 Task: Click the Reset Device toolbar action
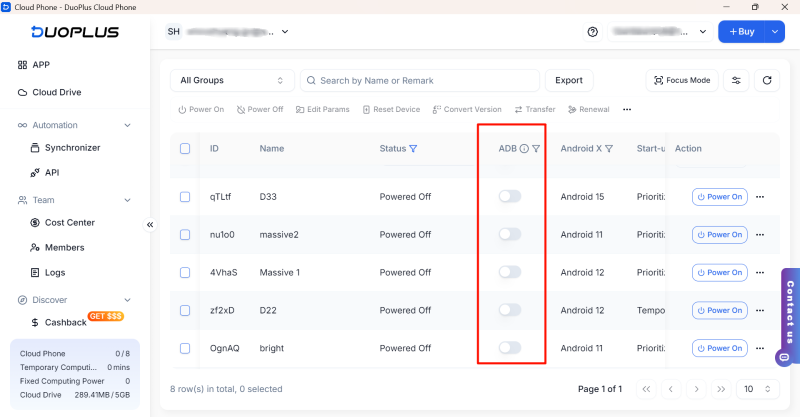click(x=391, y=109)
